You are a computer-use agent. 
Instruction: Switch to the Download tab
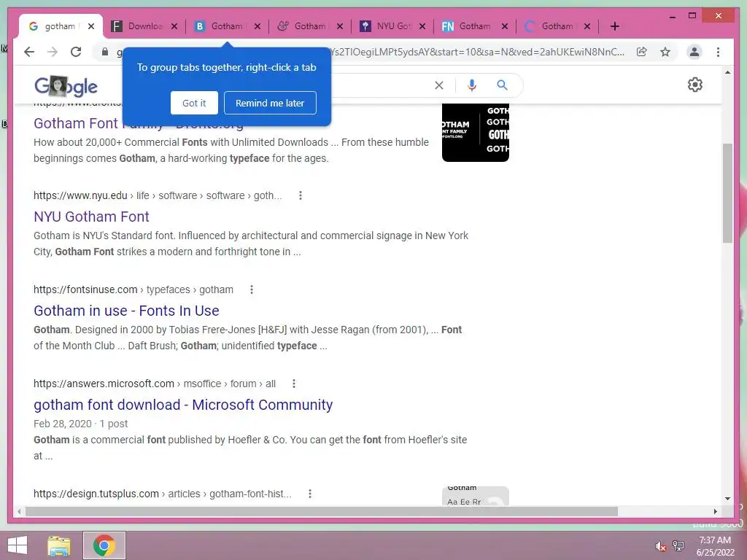143,26
